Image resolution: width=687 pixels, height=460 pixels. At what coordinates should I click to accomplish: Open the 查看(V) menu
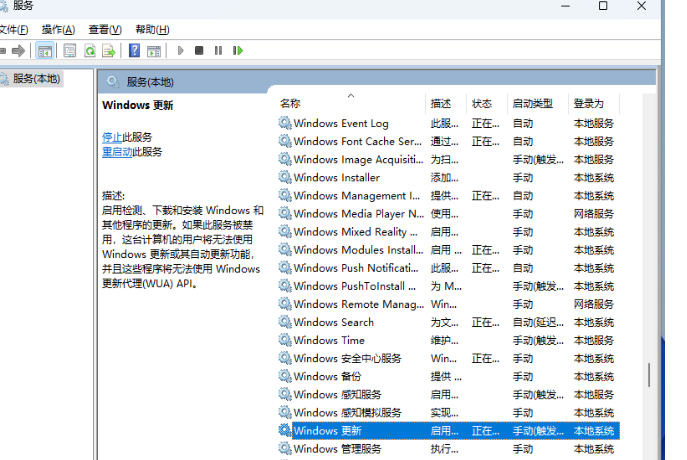pyautogui.click(x=105, y=29)
